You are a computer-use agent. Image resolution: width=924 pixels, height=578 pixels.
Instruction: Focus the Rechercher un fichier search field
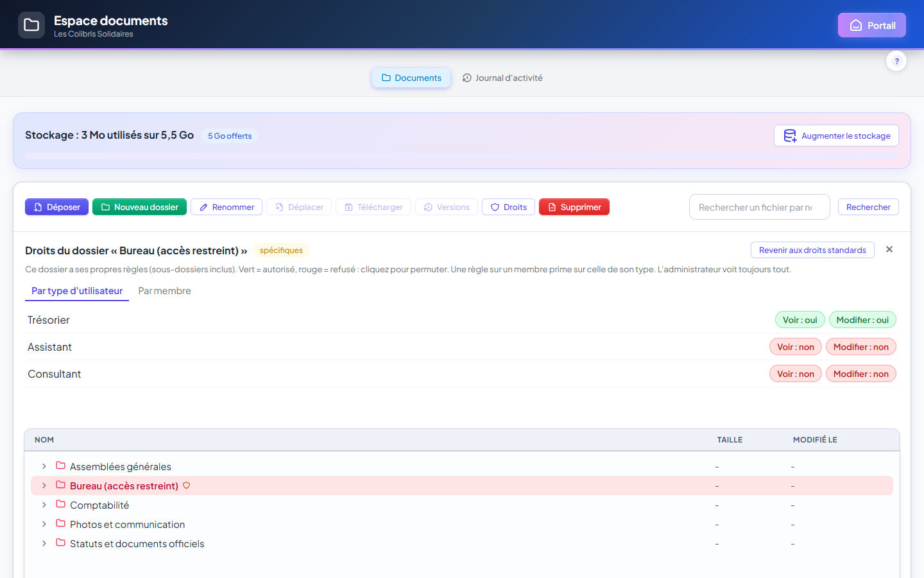coord(760,207)
